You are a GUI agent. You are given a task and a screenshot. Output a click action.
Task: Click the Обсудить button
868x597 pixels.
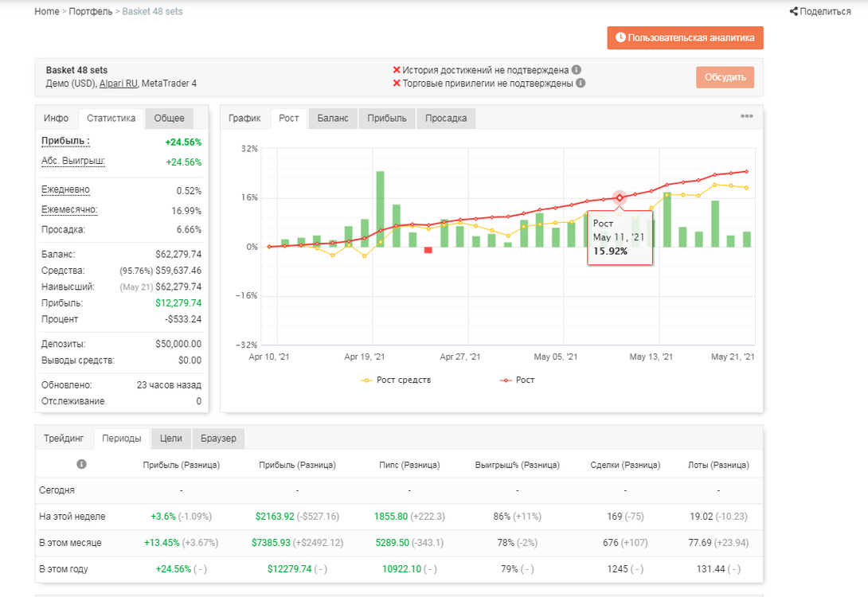tap(725, 77)
